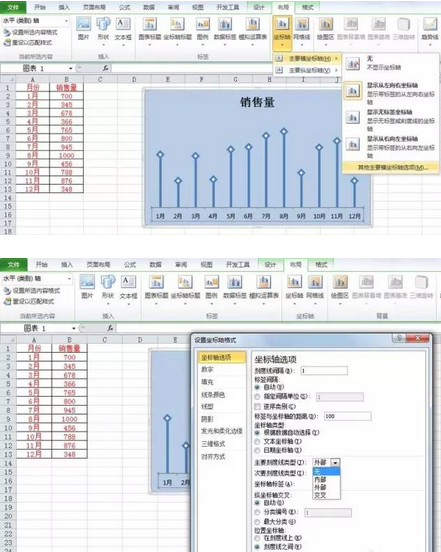Choose the 最大分类 radio option
Image resolution: width=441 pixels, height=552 pixels.
click(258, 521)
